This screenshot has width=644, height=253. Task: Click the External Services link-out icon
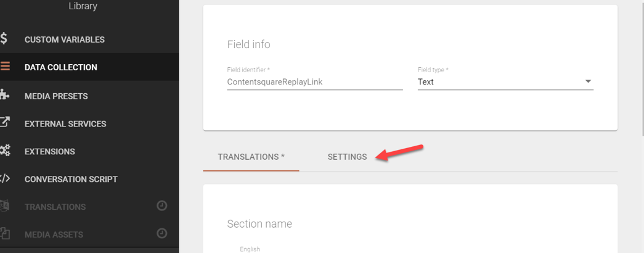(4, 123)
